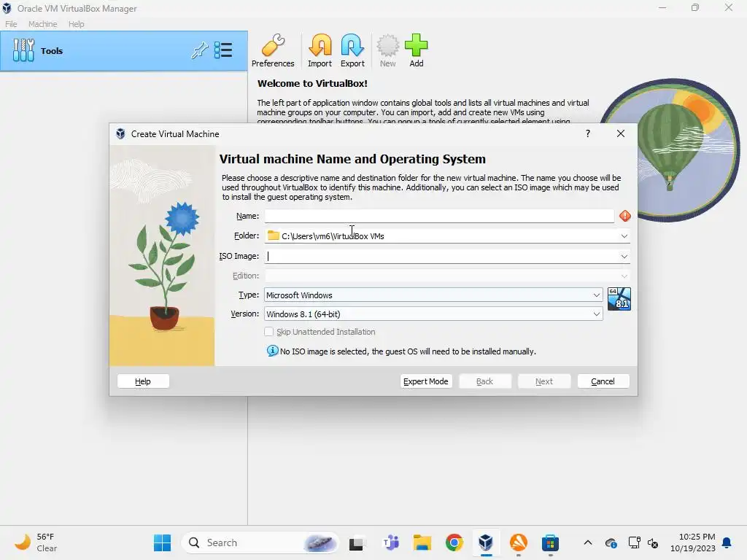Open the notifications bell icon

727,542
